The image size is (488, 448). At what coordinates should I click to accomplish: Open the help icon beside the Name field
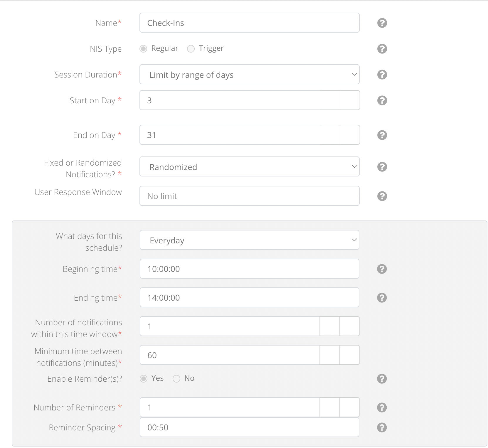tap(382, 23)
